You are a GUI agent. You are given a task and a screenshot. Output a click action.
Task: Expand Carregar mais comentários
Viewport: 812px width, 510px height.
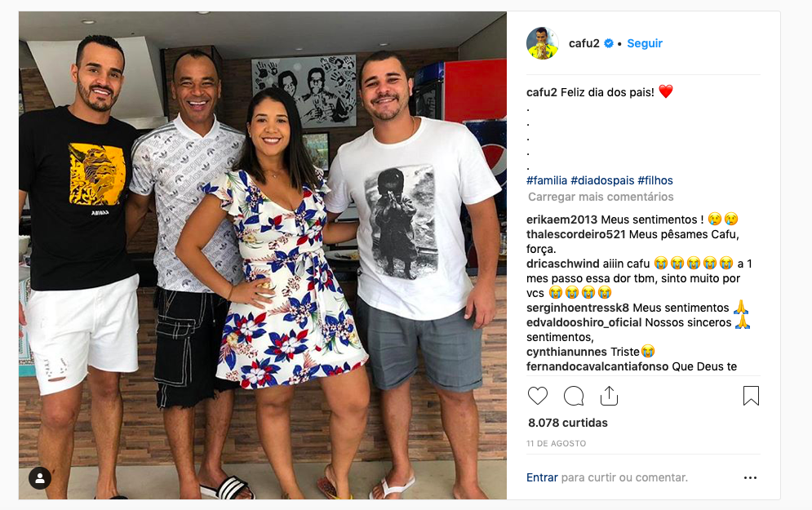point(601,197)
